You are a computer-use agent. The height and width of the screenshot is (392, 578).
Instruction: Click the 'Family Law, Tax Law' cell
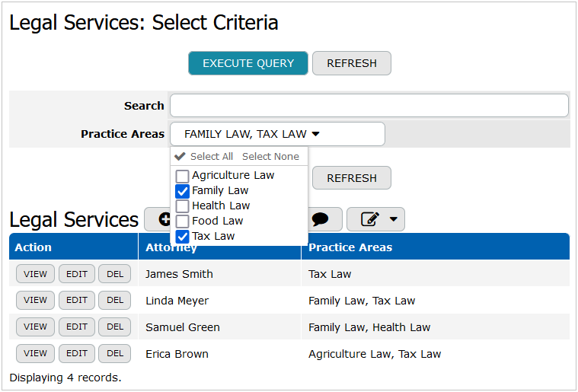pos(436,300)
